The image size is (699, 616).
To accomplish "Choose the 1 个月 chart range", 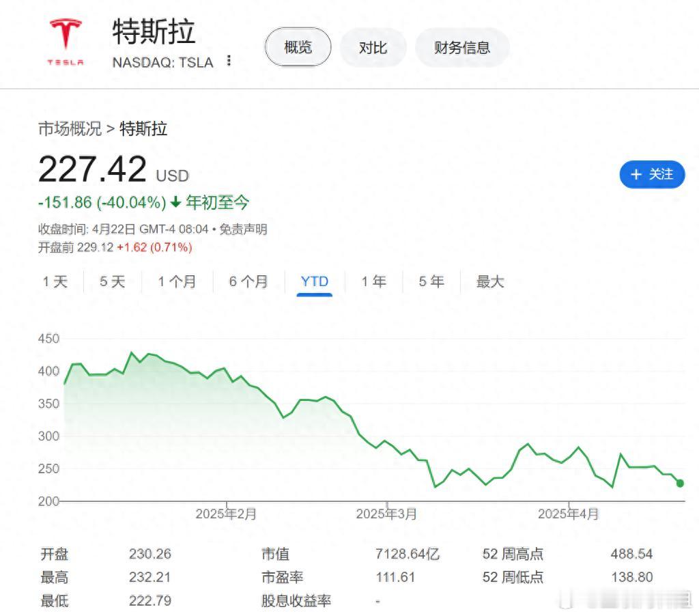I will (177, 282).
